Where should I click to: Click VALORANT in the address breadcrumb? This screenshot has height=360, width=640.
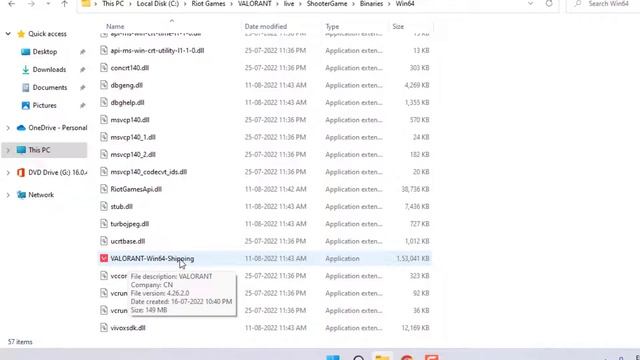point(255,4)
